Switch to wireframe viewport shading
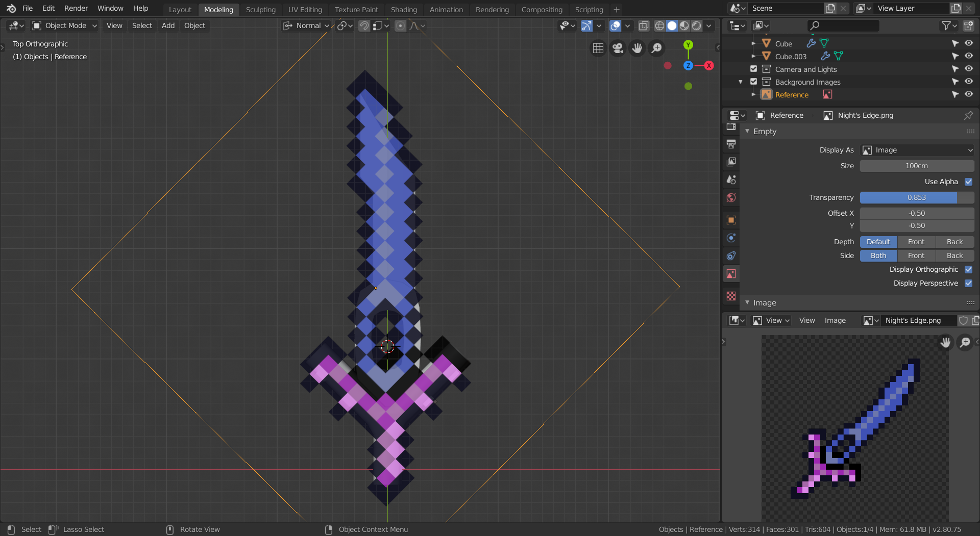 click(659, 25)
